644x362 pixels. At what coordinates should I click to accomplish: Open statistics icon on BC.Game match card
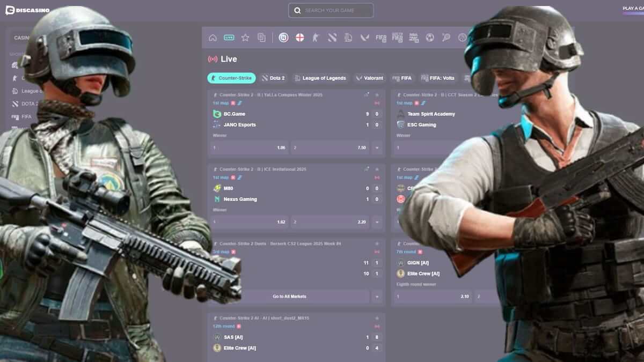point(367,94)
